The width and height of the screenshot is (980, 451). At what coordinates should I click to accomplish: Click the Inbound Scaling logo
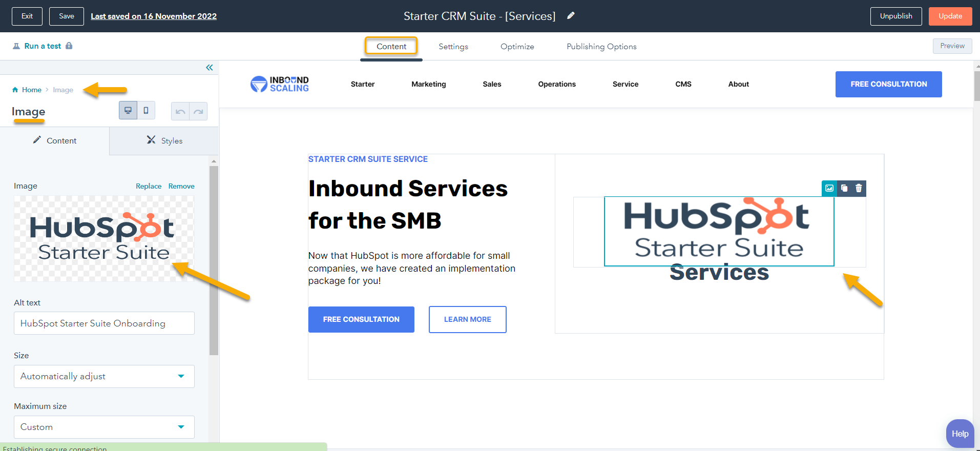280,84
